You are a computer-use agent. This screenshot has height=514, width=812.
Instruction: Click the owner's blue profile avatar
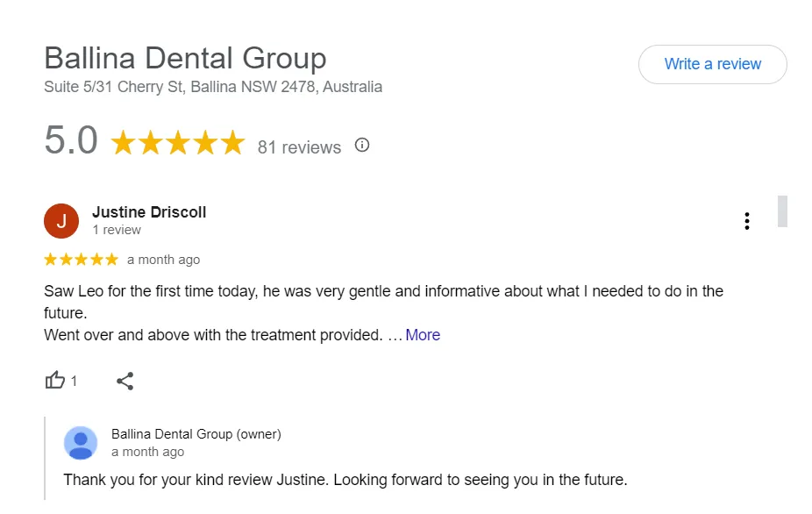click(81, 443)
